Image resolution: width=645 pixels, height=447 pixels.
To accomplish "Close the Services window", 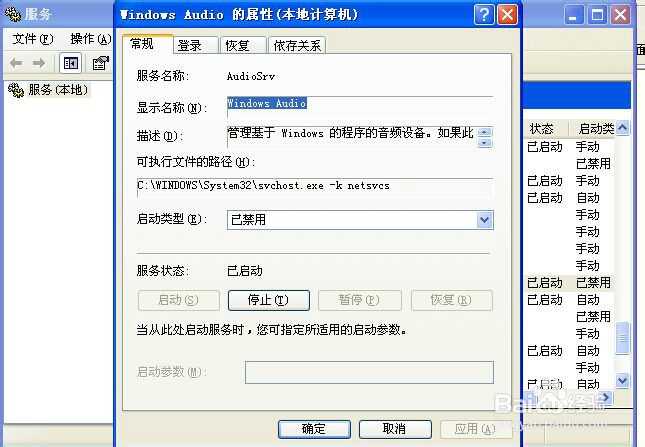I will [x=620, y=15].
